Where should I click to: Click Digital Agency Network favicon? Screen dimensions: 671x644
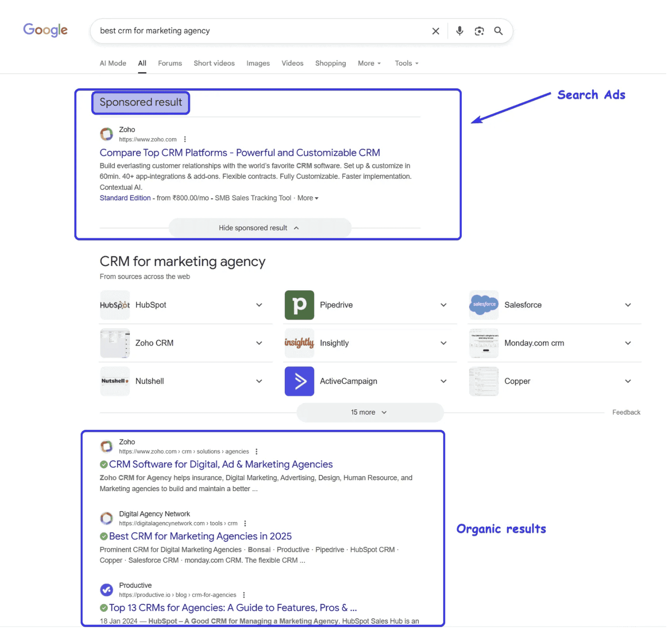[106, 518]
